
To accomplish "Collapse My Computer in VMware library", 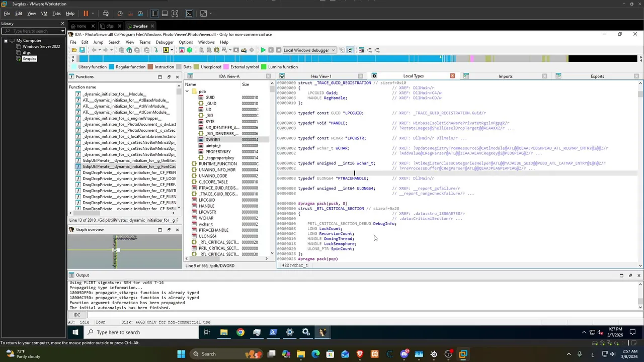I will click(x=6, y=41).
